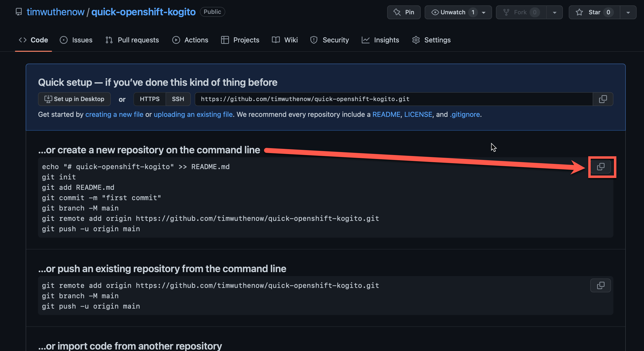Copy the create-new-repository commands
The height and width of the screenshot is (351, 644).
(x=600, y=167)
